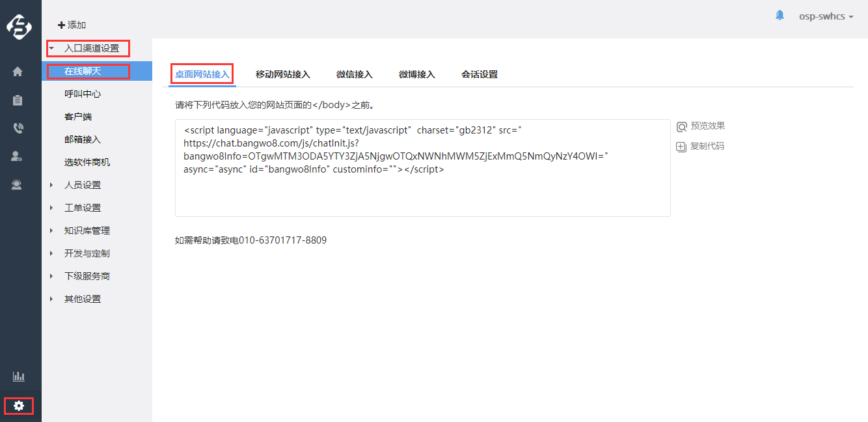
Task: Click the home icon in the sidebar
Action: tap(18, 72)
